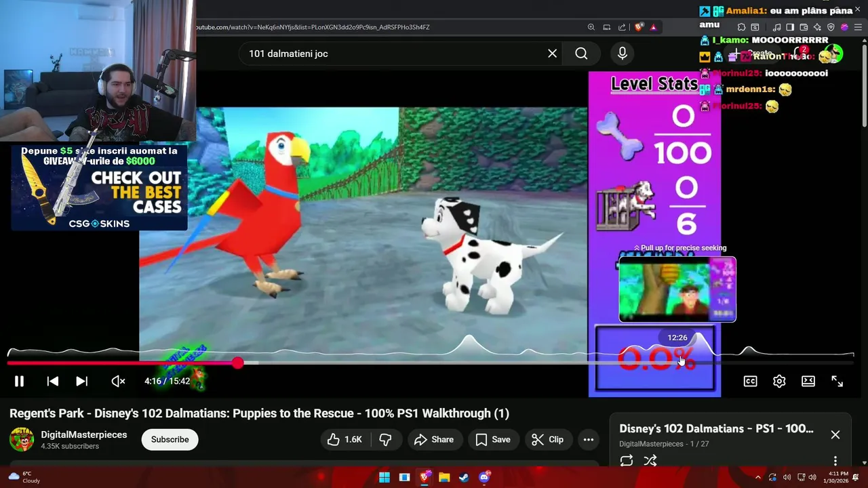Open Task View on taskbar
This screenshot has height=488, width=868.
click(404, 477)
